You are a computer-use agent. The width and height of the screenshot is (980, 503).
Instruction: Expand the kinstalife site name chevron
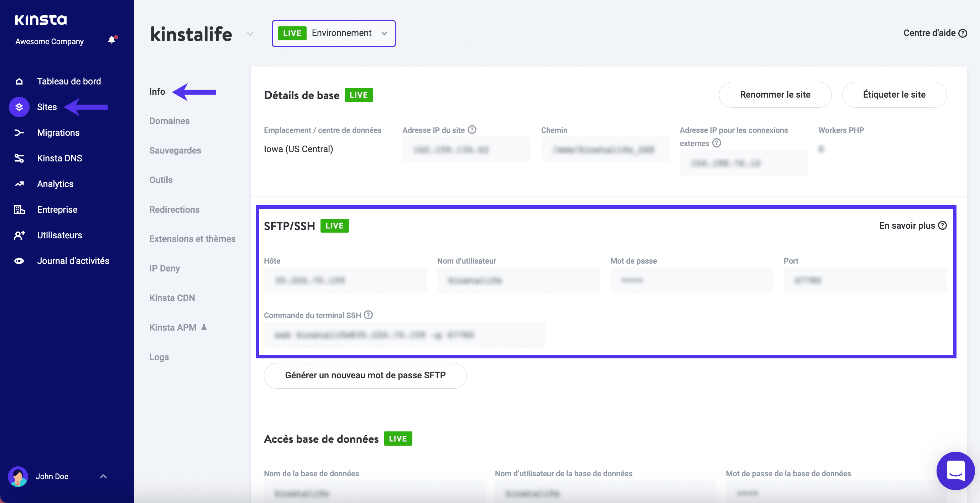tap(250, 34)
